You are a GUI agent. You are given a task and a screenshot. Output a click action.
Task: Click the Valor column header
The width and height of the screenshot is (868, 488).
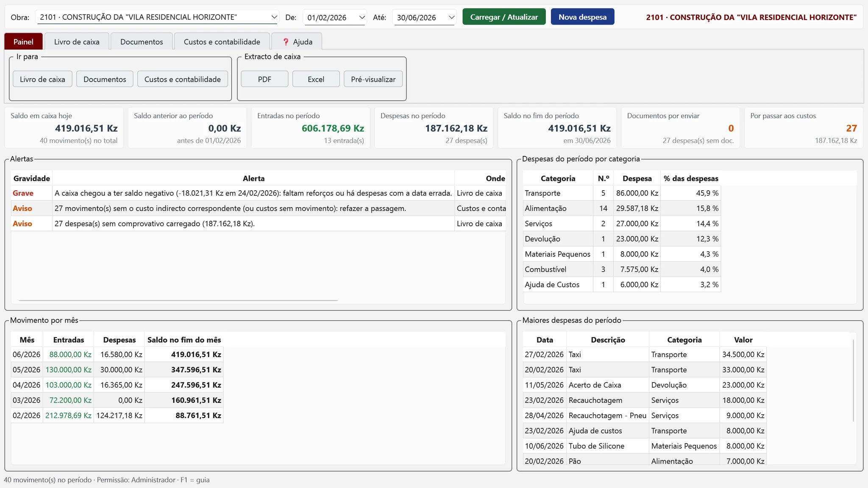pyautogui.click(x=743, y=340)
